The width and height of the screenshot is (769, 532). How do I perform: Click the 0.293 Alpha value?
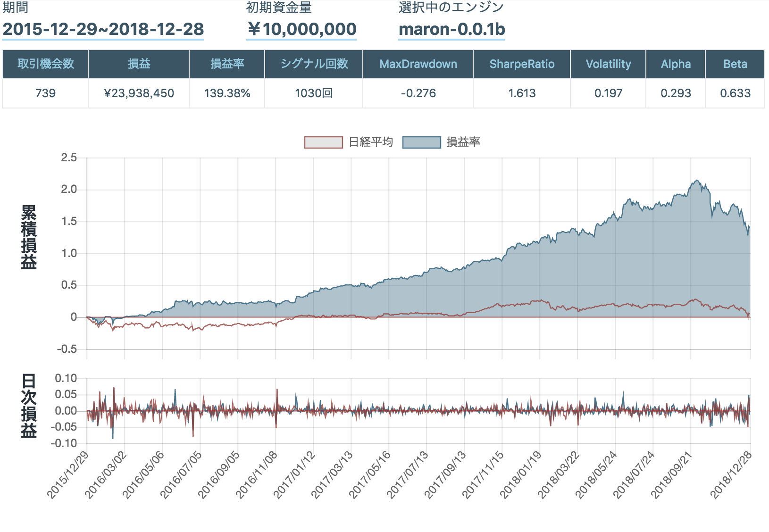(x=676, y=93)
